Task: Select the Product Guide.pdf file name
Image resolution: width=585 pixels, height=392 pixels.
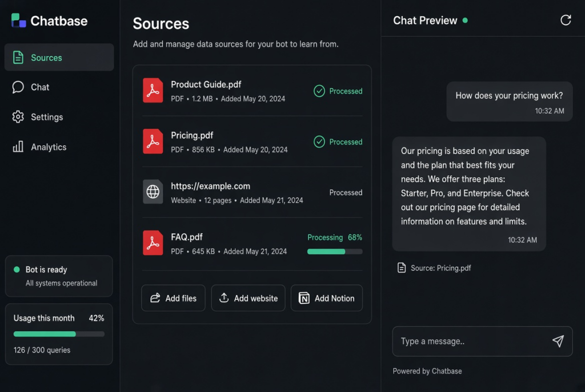Action: (x=206, y=84)
